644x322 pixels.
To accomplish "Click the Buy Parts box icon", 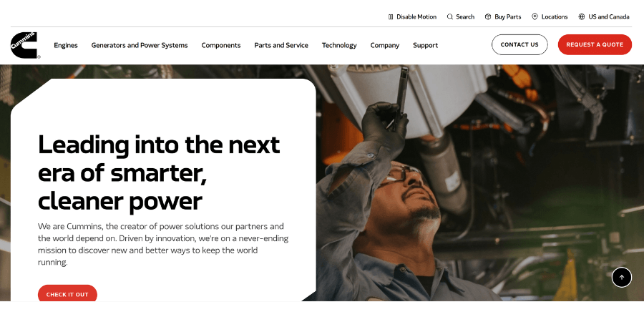I will [x=488, y=17].
